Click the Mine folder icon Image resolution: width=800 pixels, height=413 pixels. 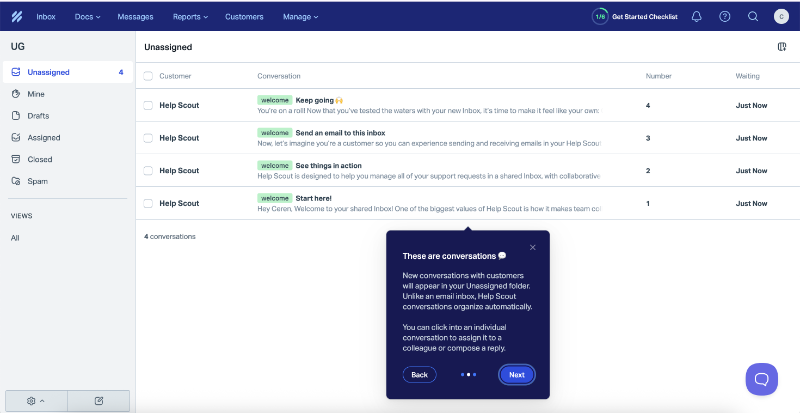click(x=16, y=94)
